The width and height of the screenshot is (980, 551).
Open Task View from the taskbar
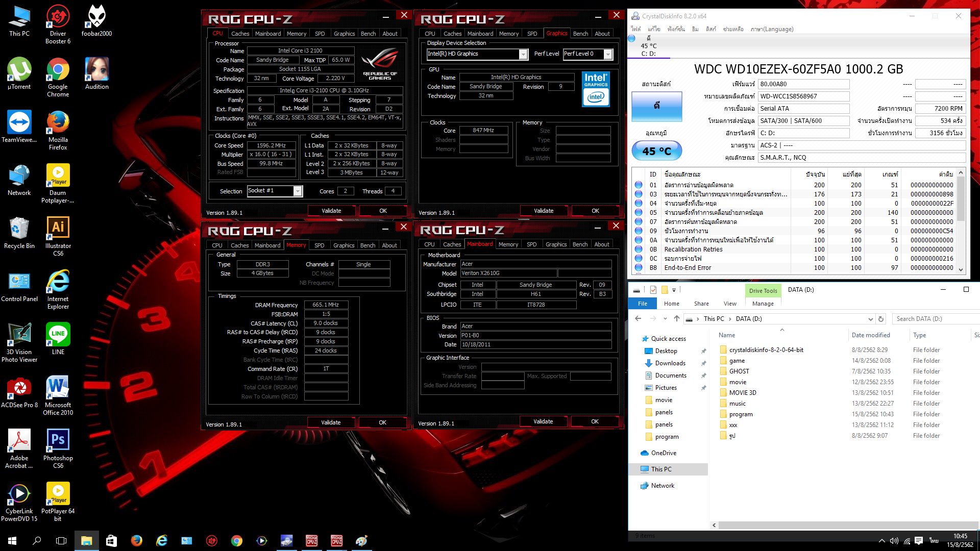click(x=61, y=540)
